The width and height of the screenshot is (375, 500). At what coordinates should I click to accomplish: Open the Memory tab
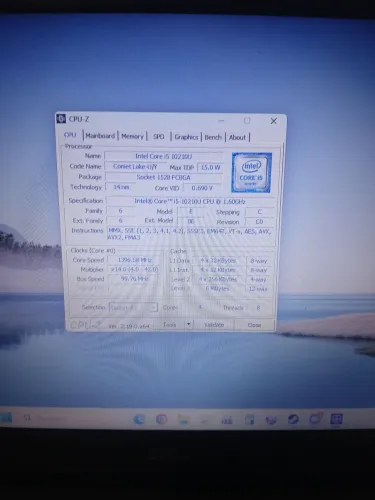(x=132, y=136)
